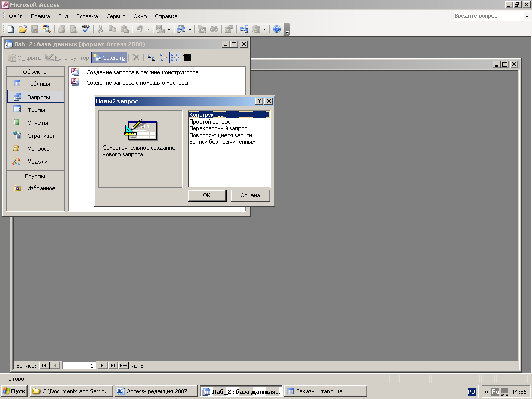Click the Print toolbar icon
Screen dimensions: 532x399
coord(61,29)
